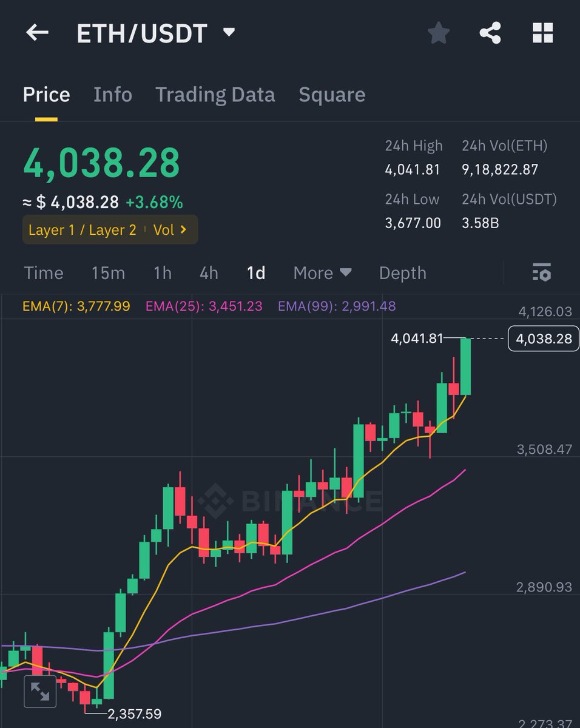The height and width of the screenshot is (728, 580).
Task: Open the Depth view
Action: [x=402, y=273]
